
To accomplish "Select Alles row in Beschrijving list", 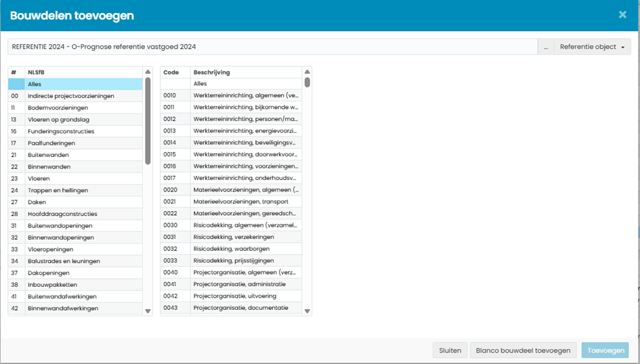I will [231, 84].
